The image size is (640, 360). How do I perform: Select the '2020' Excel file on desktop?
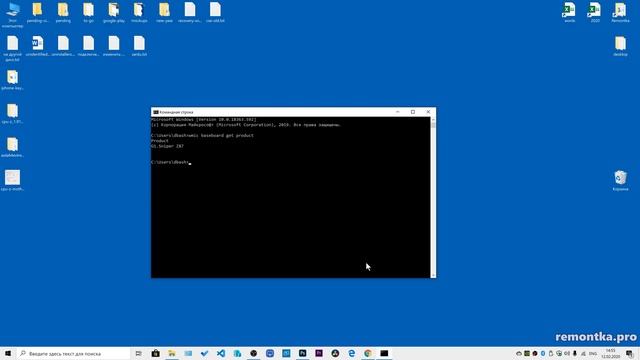(595, 12)
